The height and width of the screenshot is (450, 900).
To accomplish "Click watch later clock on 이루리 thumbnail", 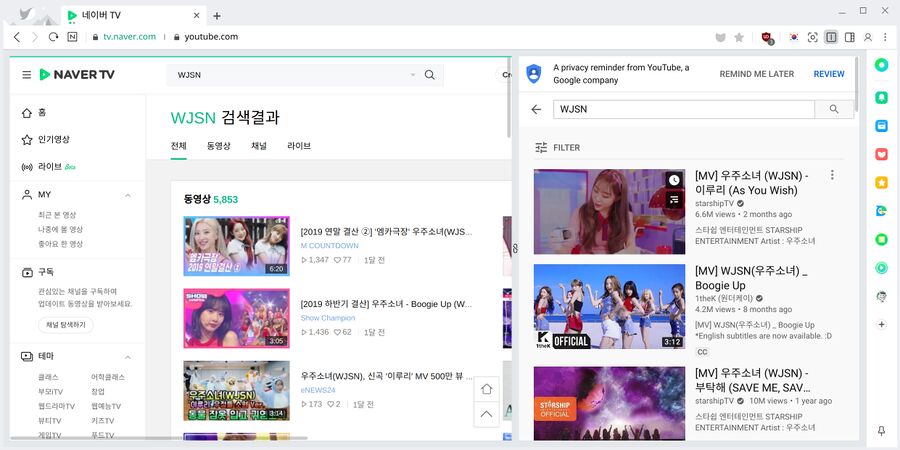I will (x=674, y=180).
